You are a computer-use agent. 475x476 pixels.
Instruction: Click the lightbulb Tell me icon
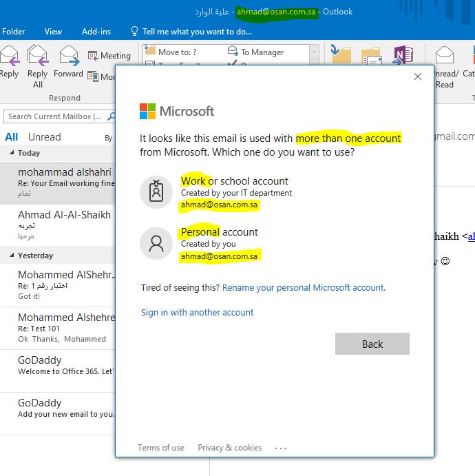(x=134, y=31)
